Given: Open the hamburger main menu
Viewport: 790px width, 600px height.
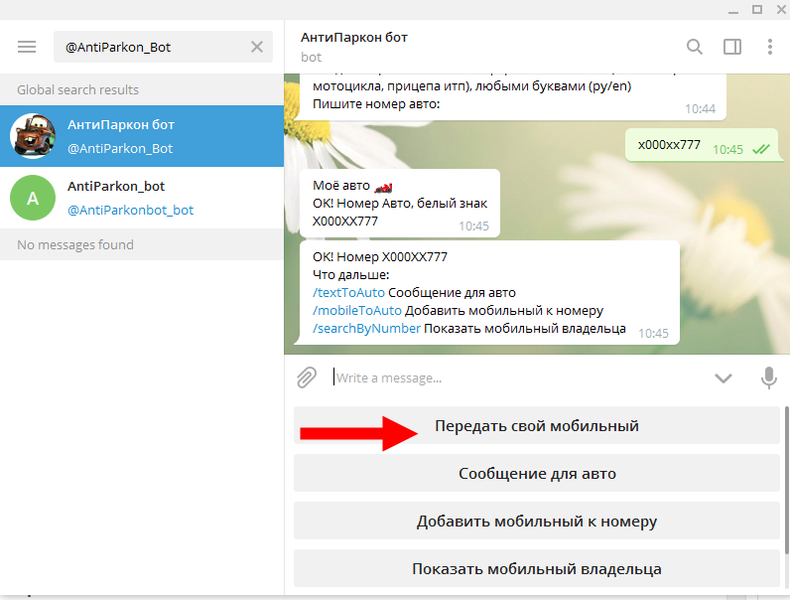Looking at the screenshot, I should point(27,47).
